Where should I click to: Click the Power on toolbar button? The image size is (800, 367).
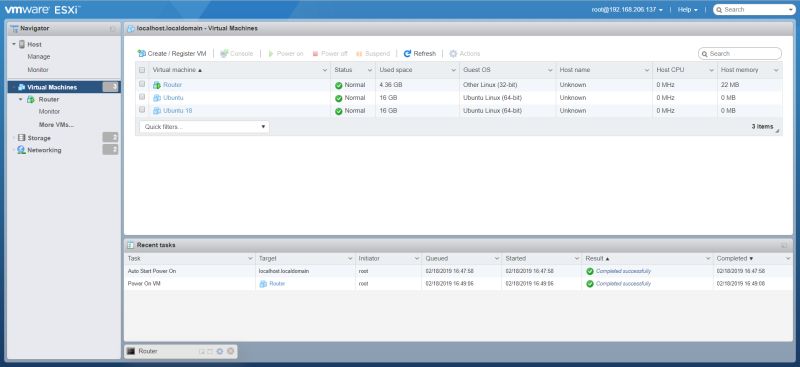tap(286, 54)
